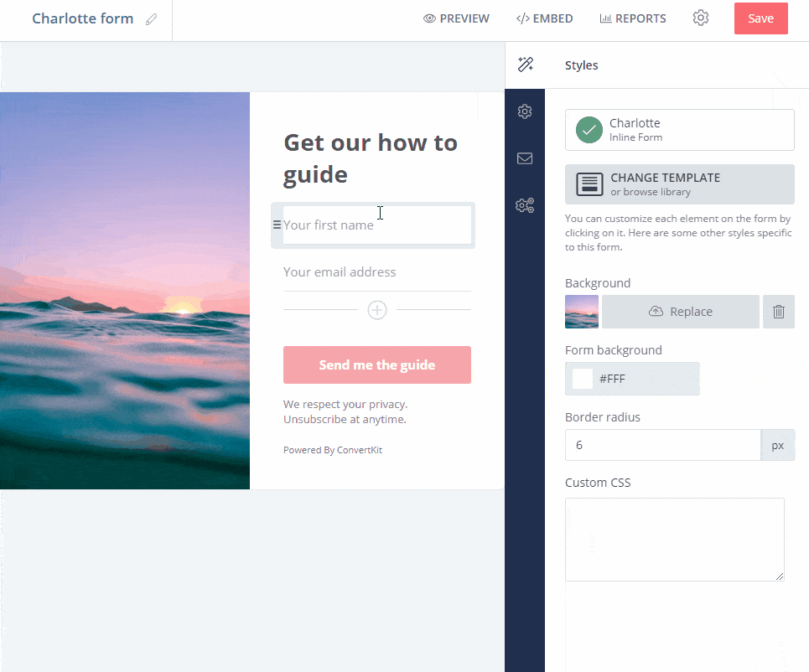Open the Reports section
809x672 pixels.
click(633, 18)
